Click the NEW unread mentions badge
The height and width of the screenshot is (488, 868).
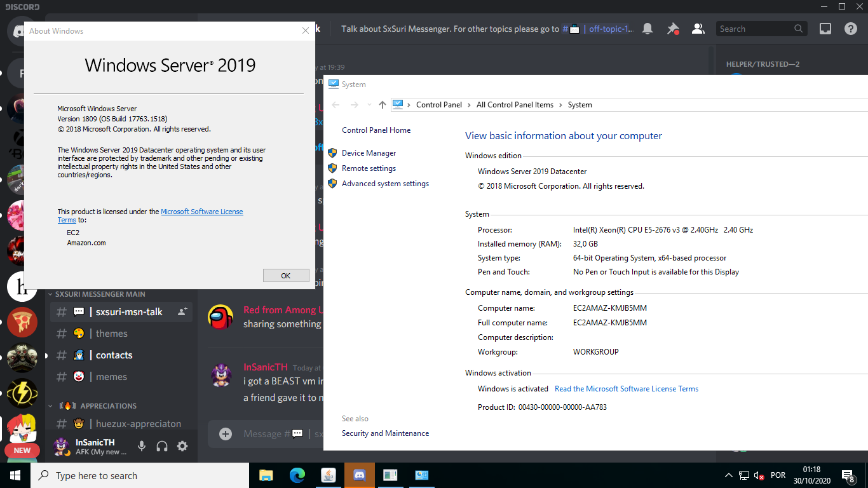click(22, 451)
